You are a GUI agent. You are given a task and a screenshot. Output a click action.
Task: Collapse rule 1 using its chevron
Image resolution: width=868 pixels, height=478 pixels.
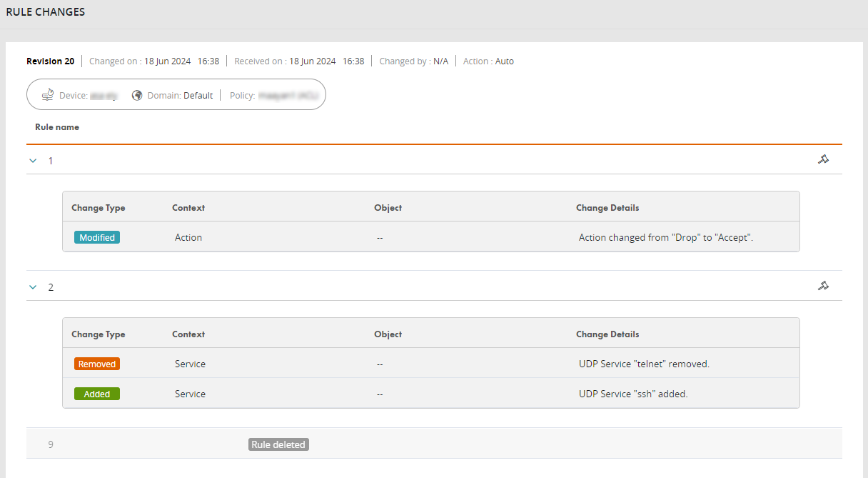pyautogui.click(x=32, y=161)
